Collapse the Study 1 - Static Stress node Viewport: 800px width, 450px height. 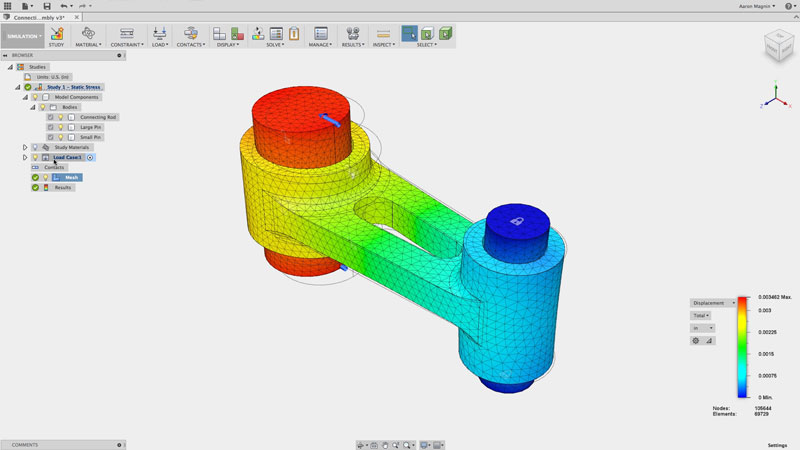pos(18,87)
